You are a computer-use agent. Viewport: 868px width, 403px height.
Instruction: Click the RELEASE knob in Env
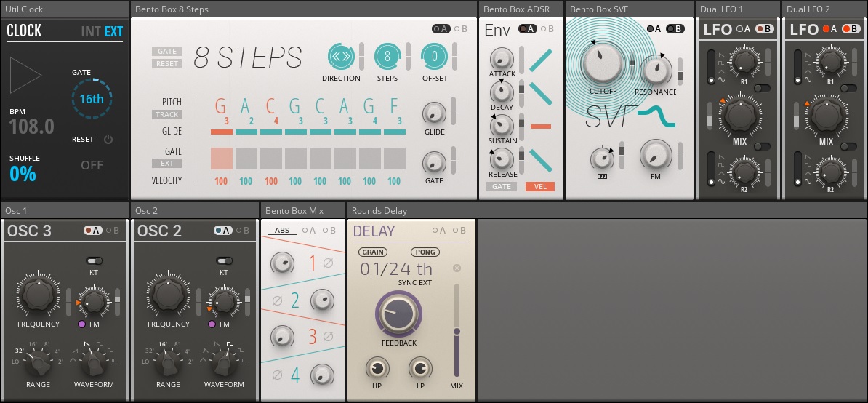pyautogui.click(x=502, y=159)
